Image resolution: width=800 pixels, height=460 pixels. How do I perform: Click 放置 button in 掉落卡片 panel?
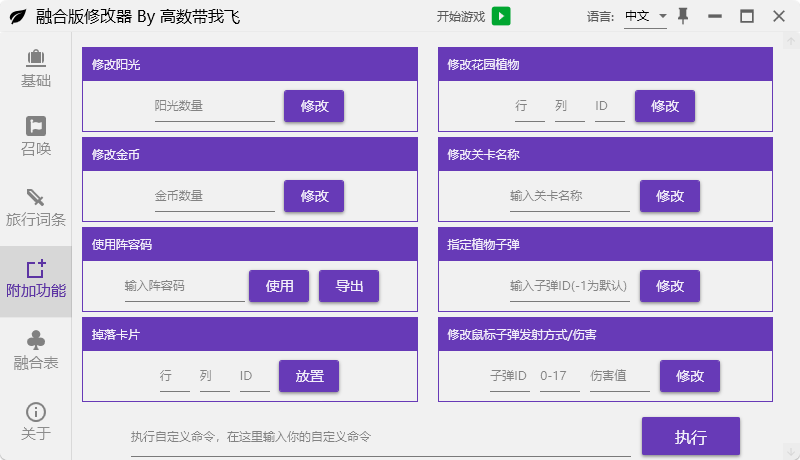309,376
